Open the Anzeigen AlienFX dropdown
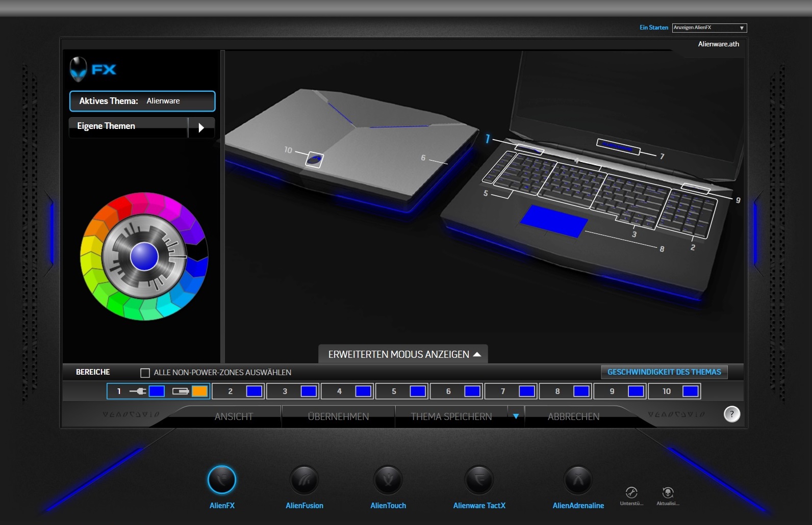The height and width of the screenshot is (525, 812). (709, 28)
